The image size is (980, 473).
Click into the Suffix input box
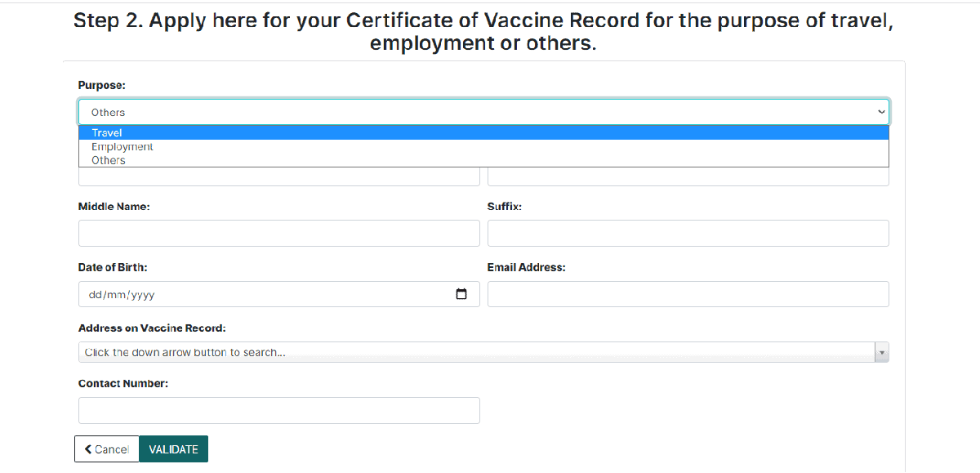tap(688, 233)
